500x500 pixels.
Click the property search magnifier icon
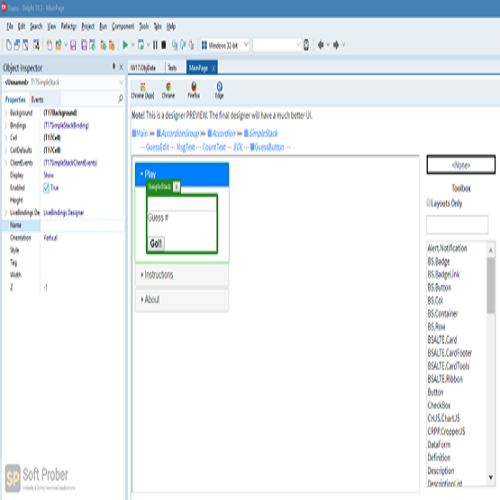click(120, 98)
